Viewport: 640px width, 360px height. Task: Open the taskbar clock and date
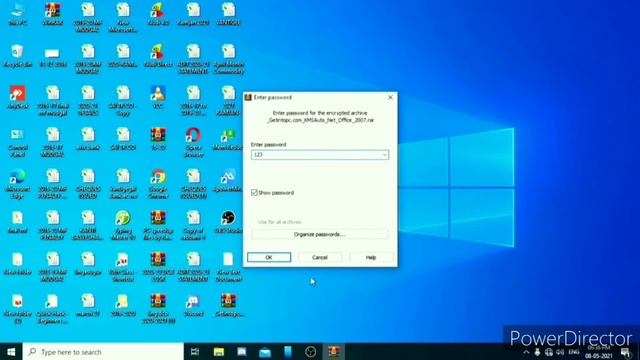click(x=599, y=351)
